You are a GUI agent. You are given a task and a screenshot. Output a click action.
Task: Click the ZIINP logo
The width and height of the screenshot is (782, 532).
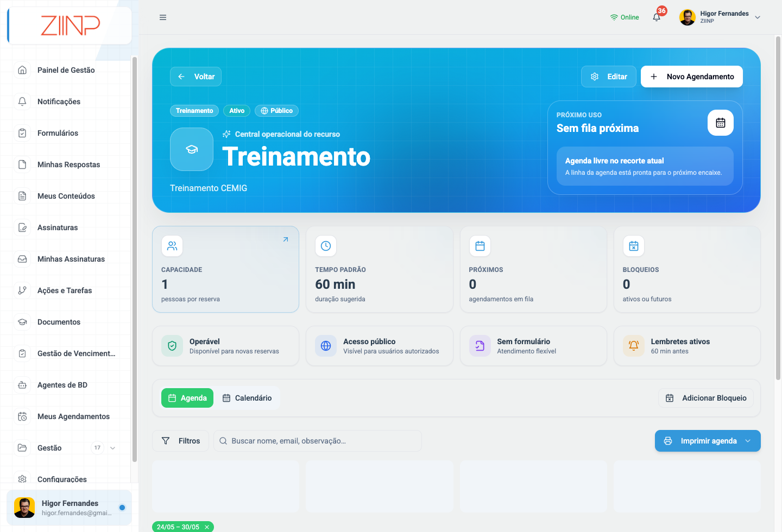coord(70,26)
